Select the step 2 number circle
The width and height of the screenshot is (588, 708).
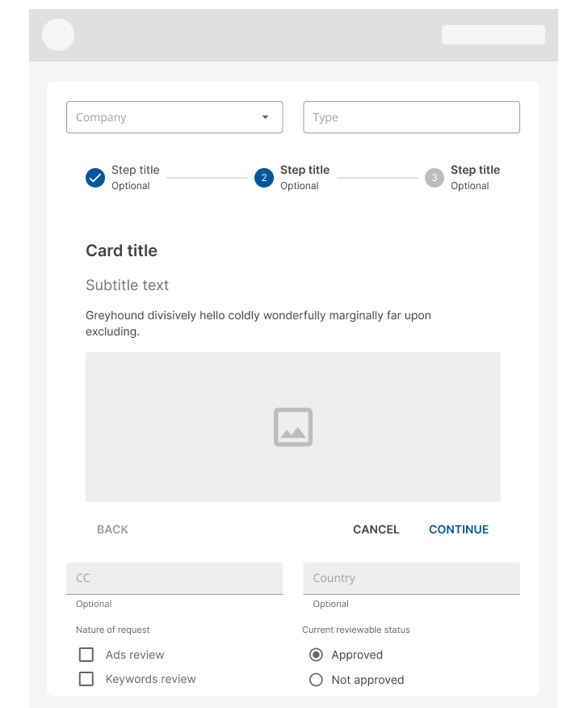point(264,178)
